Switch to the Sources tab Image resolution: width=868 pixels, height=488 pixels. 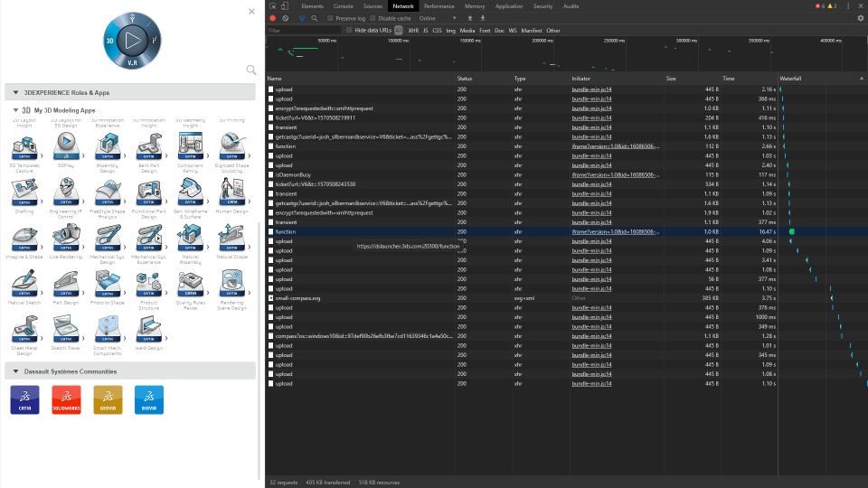pyautogui.click(x=373, y=6)
